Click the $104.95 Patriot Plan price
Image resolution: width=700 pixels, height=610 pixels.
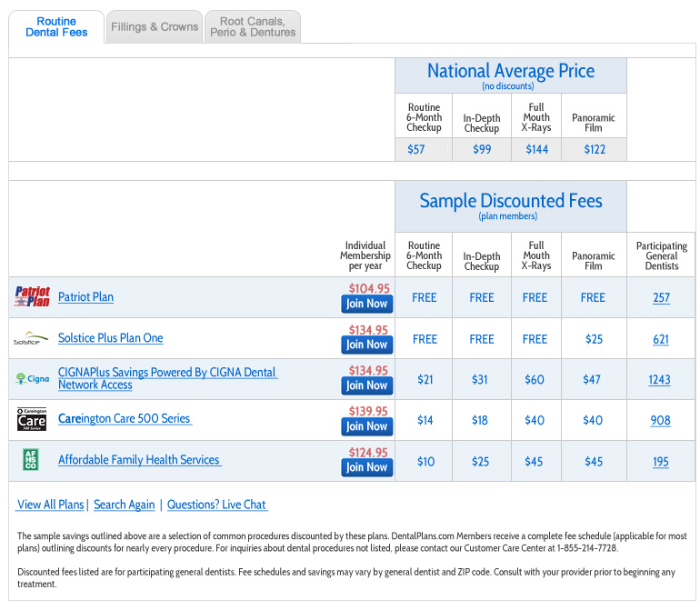coord(369,288)
